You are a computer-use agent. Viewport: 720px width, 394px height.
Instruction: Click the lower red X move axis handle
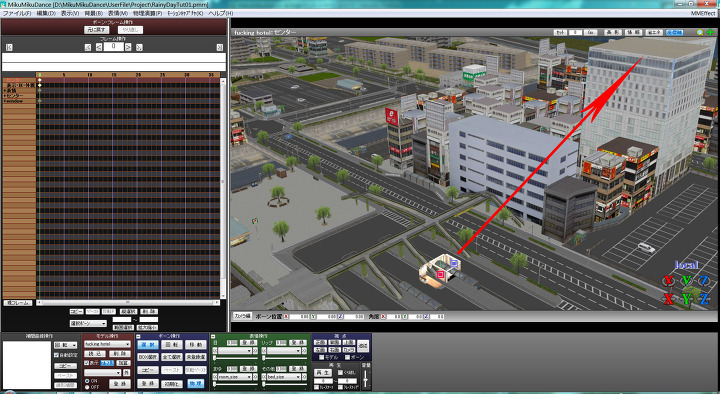coord(669,299)
